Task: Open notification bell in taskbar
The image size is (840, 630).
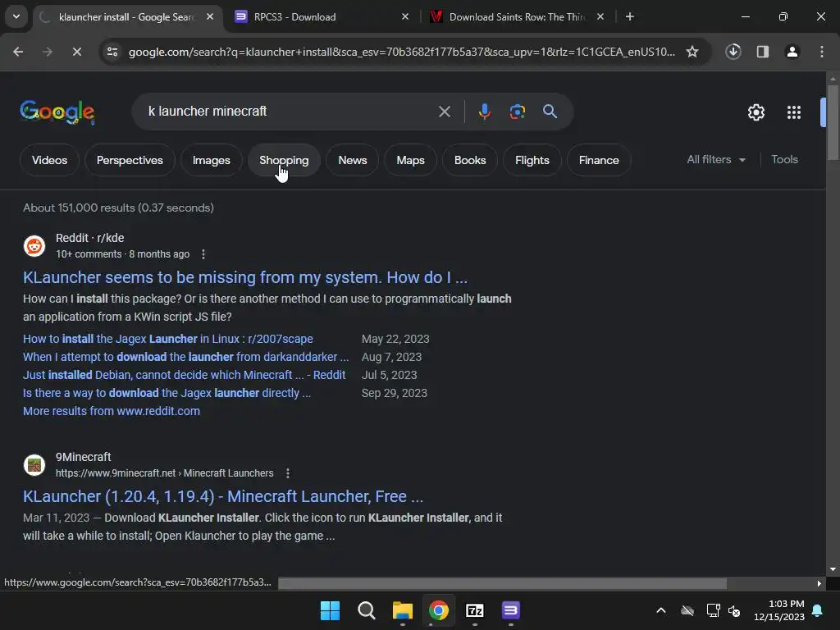Action: [x=818, y=610]
